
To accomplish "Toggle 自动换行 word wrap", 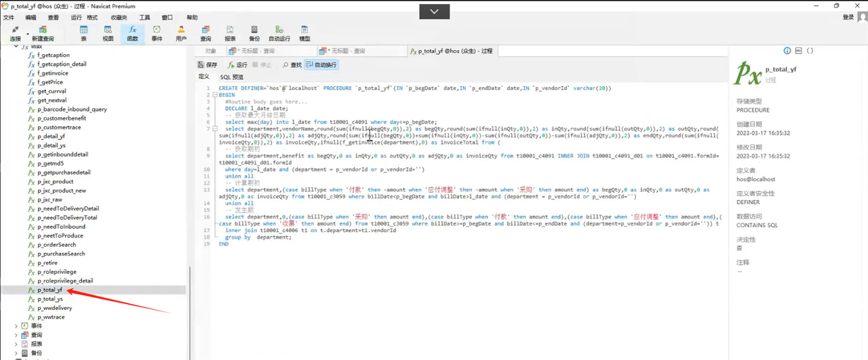I will pyautogui.click(x=321, y=64).
